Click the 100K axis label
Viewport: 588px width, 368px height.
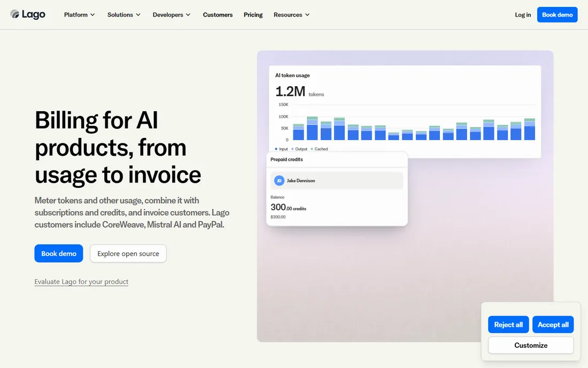tap(283, 117)
